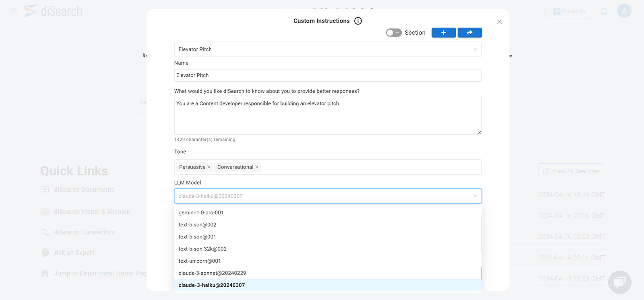
Task: Open diSearch Documents quick link
Action: tap(84, 189)
